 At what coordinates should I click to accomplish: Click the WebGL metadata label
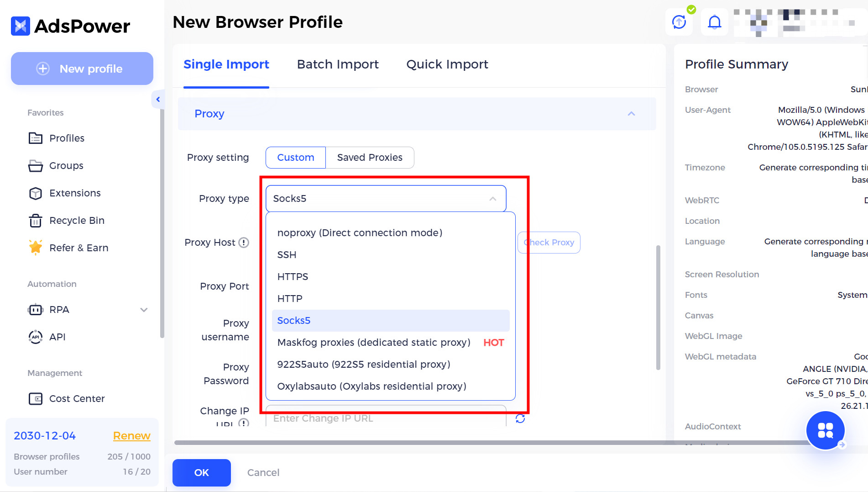(x=721, y=356)
